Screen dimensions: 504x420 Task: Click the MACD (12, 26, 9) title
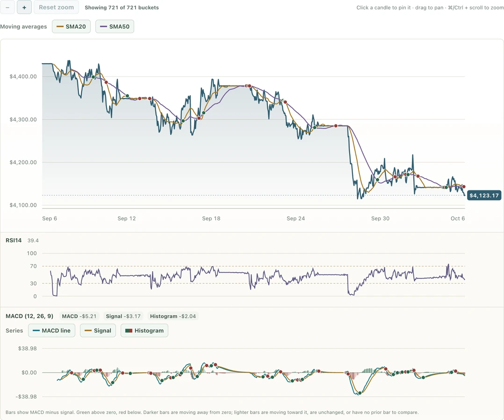[x=29, y=316]
